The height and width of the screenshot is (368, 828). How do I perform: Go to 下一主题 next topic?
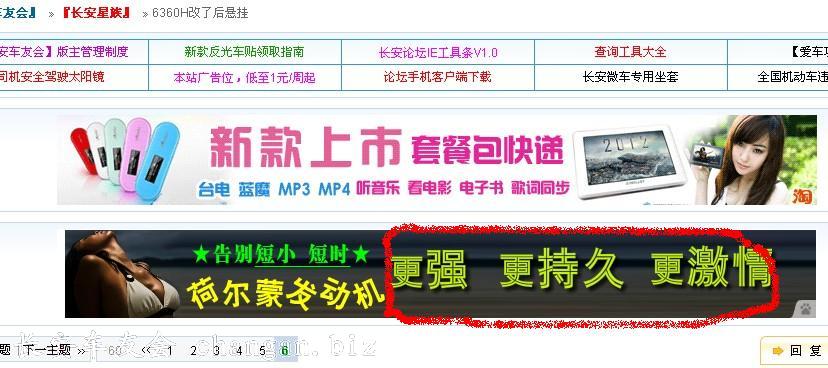point(48,350)
